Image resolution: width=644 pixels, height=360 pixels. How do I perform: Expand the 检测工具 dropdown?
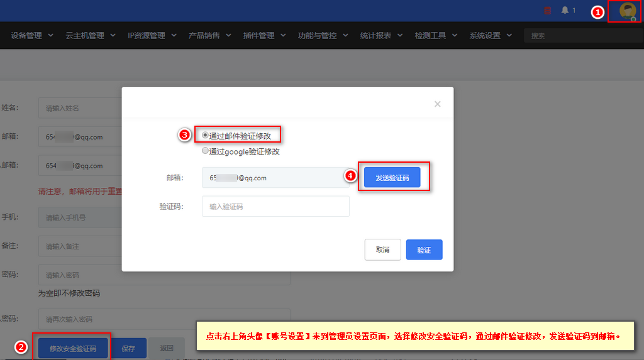(x=436, y=36)
